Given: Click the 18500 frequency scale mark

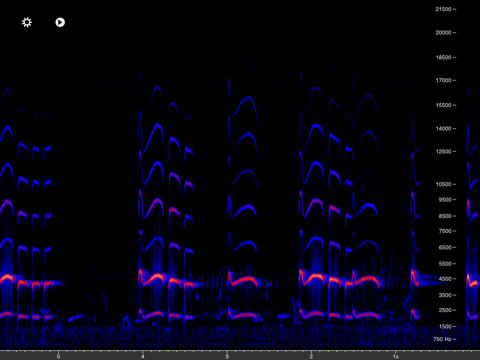Looking at the screenshot, I should pyautogui.click(x=443, y=57).
